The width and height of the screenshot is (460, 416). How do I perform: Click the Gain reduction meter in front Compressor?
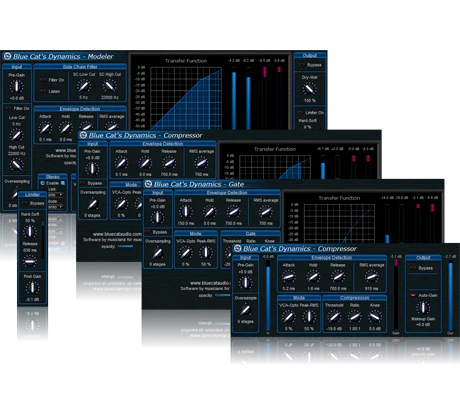396,295
